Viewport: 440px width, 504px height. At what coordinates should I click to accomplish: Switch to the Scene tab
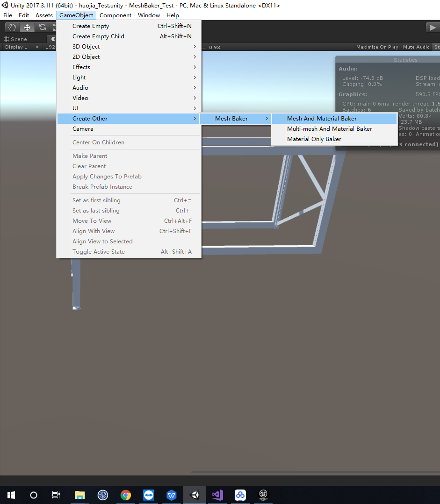[15, 39]
